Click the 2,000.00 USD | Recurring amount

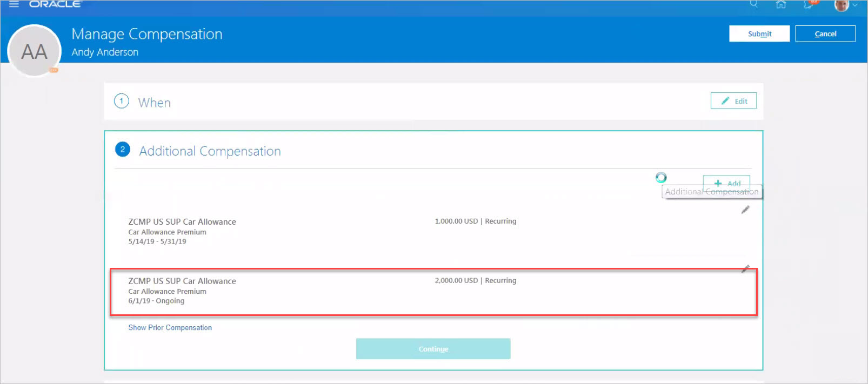point(476,280)
